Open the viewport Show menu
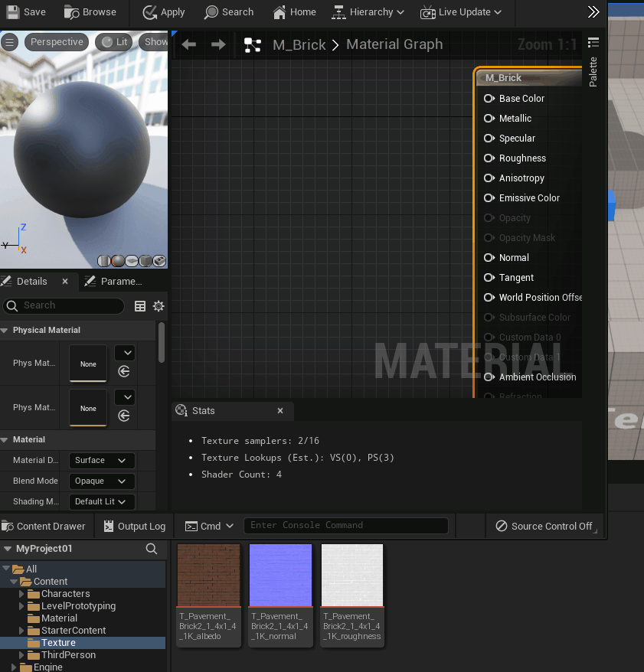The image size is (644, 672). 153,42
